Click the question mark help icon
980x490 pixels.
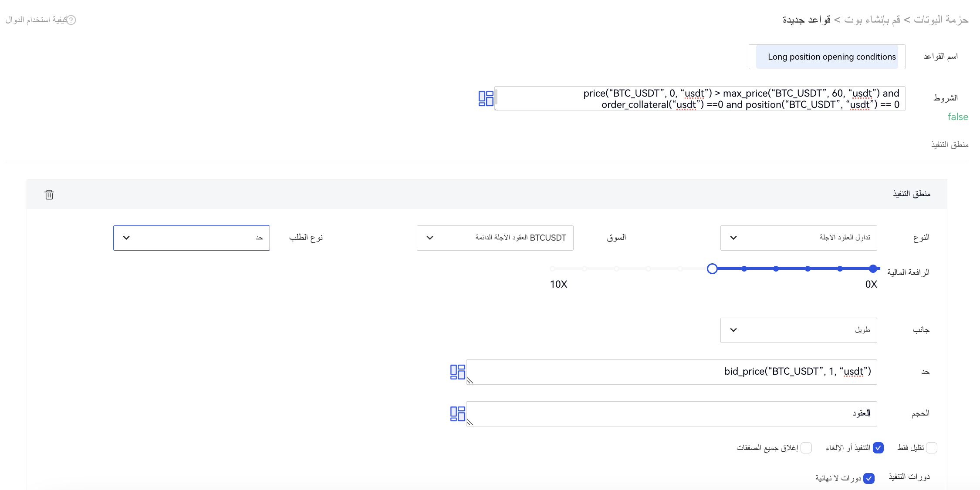pos(71,20)
